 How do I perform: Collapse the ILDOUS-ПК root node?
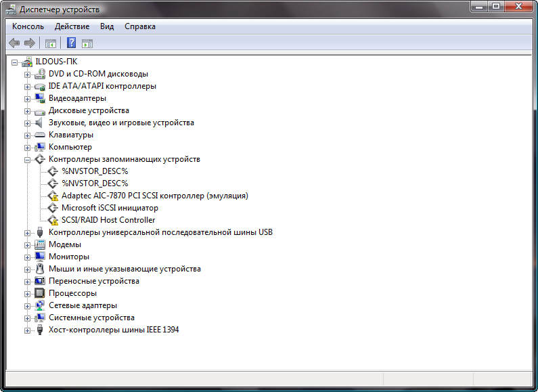(15, 62)
